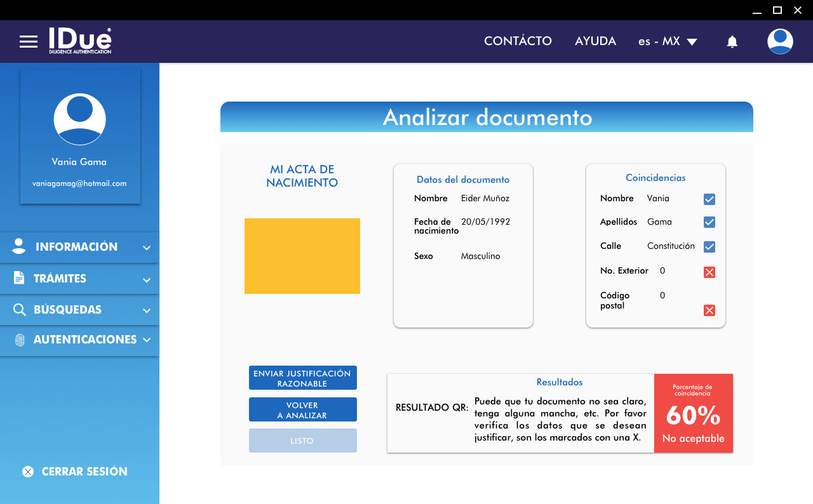Select the yellow birth certificate thumbnail
The height and width of the screenshot is (504, 813).
(302, 256)
